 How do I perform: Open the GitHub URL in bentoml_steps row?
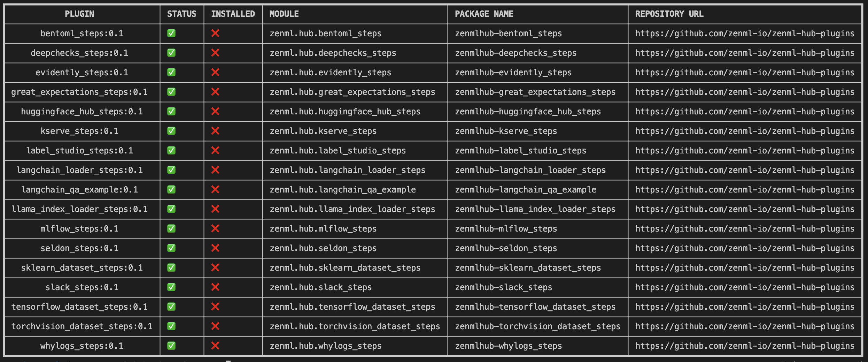click(x=745, y=33)
